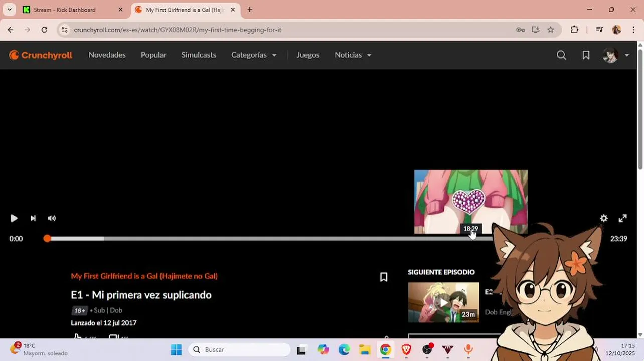Click the 16+ rating badge
The width and height of the screenshot is (644, 361).
coord(80,311)
